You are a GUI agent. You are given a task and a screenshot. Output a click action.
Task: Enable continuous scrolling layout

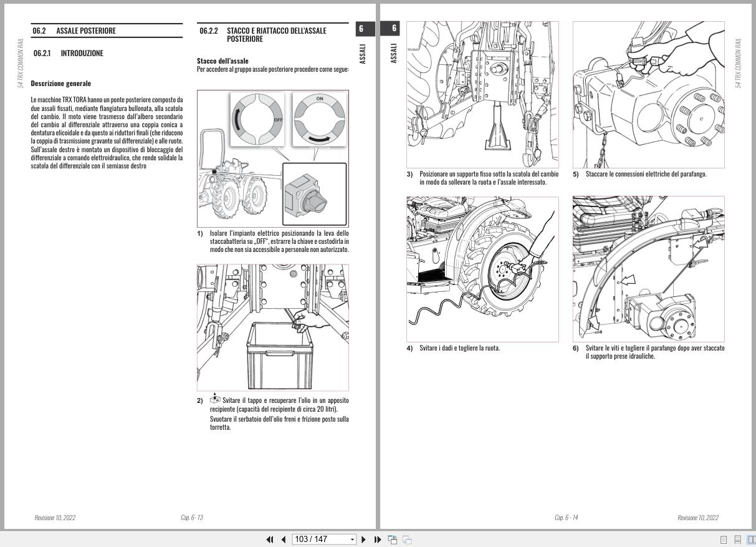pos(739,540)
